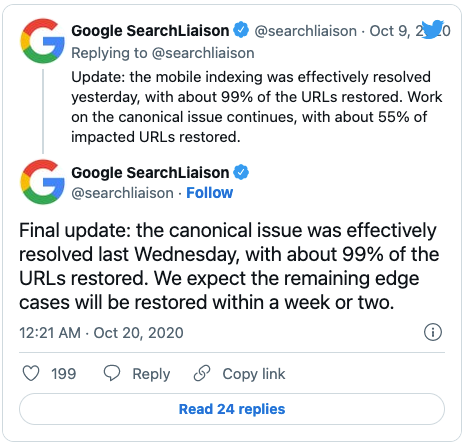Click the 199 likes count

[64, 374]
